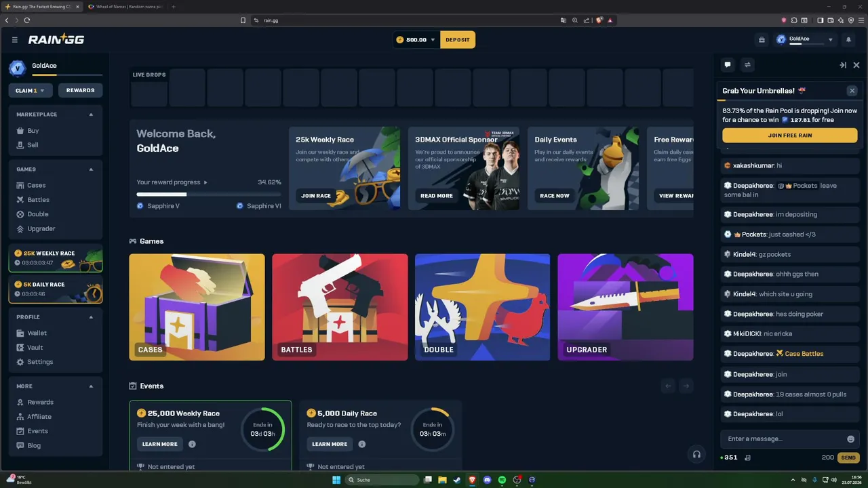
Task: Expand the Your reward progress arrow
Action: point(205,182)
